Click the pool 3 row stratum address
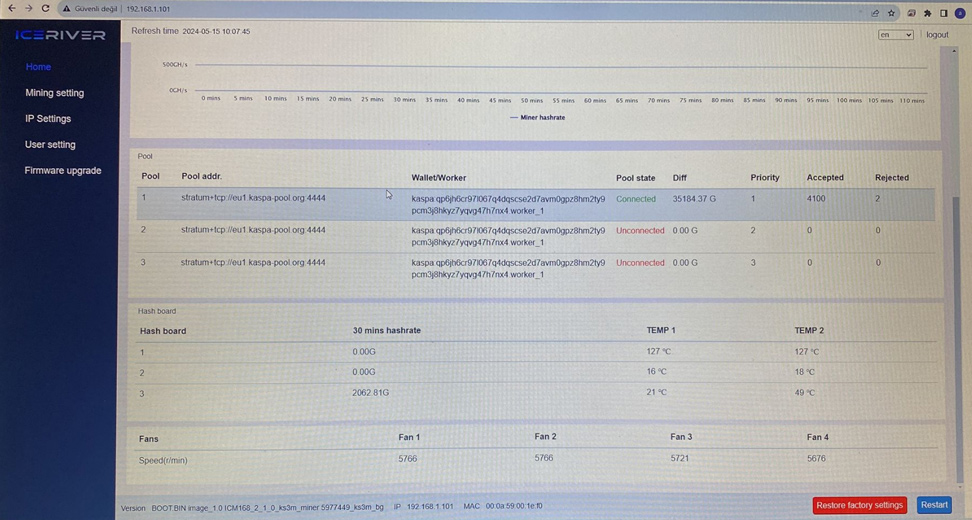Viewport: 972px width, 520px height. pyautogui.click(x=253, y=262)
